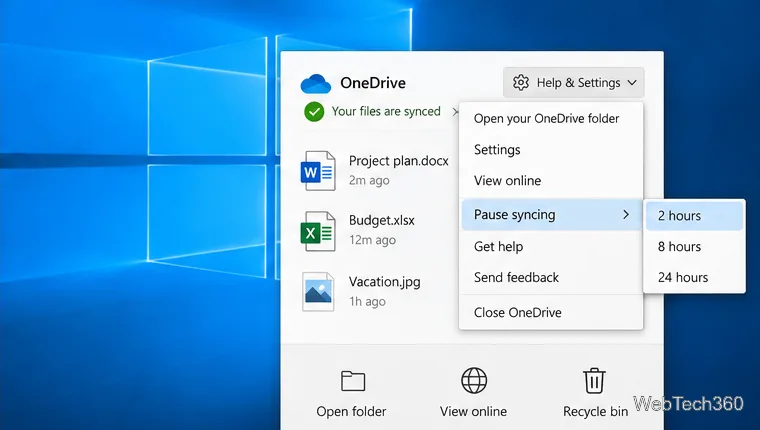Click the Recycle bin label at bottom
Screen dimensions: 760x430
[596, 412]
